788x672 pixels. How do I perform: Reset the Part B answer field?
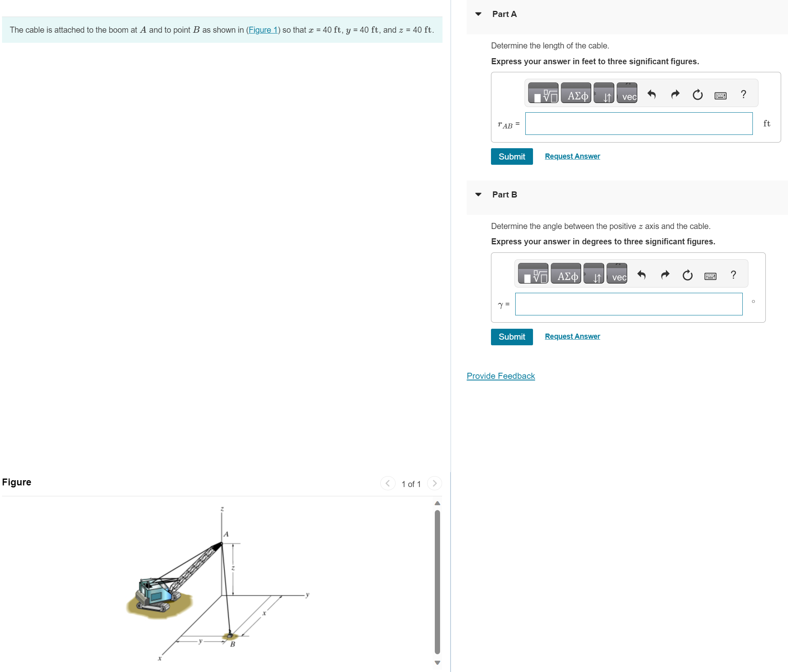tap(687, 275)
